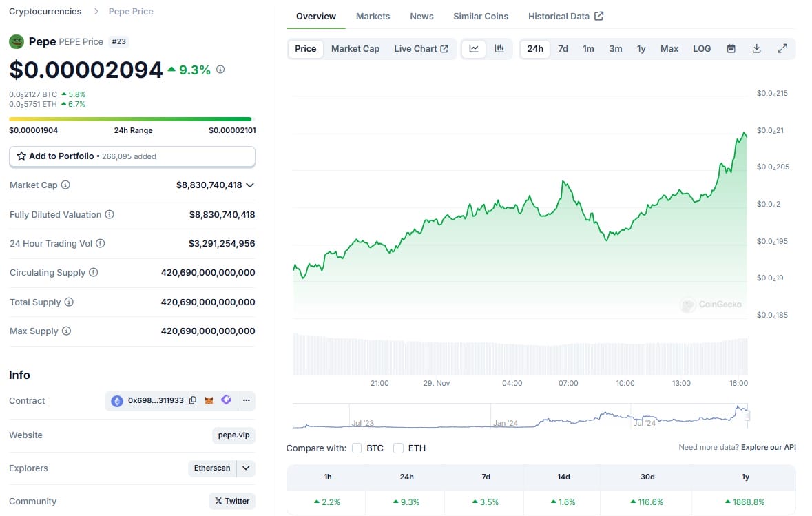Show Max Supply info icon
Image resolution: width=812 pixels, height=516 pixels.
[x=66, y=331]
